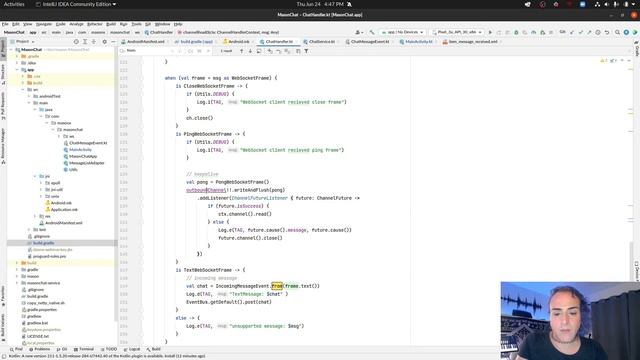Click the undo/rollback arrow in toolbar
Image resolution: width=640 pixels, height=360 pixels.
click(607, 32)
